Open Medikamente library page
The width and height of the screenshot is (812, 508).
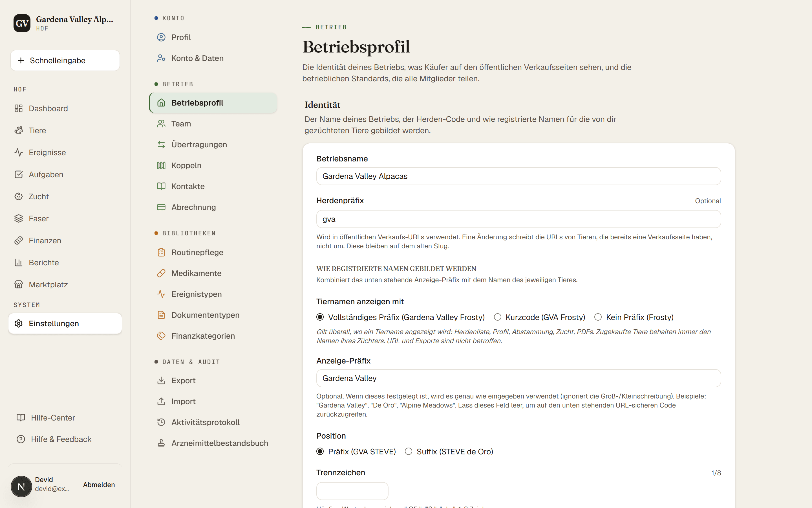213,273
